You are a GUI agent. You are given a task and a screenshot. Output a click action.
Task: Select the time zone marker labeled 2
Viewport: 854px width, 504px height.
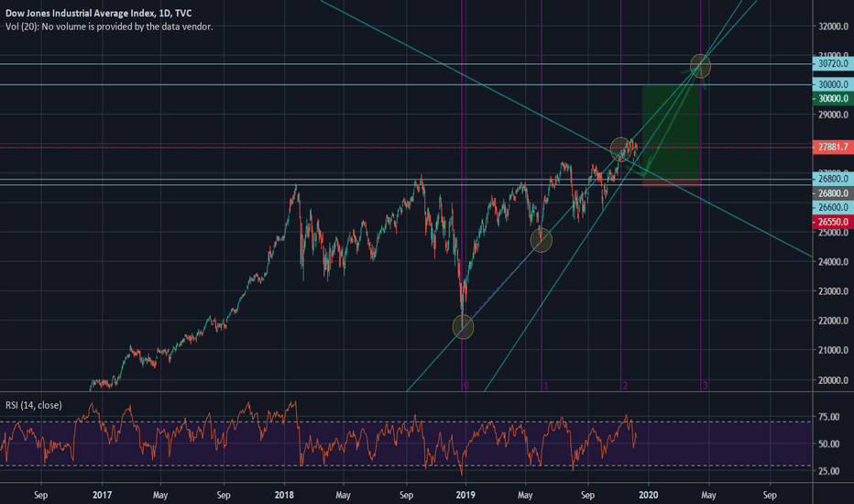tap(625, 385)
